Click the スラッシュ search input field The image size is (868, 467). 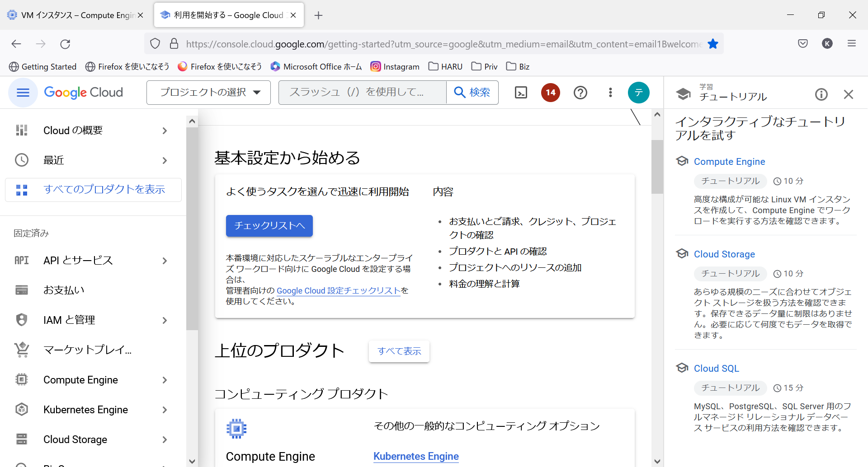363,93
